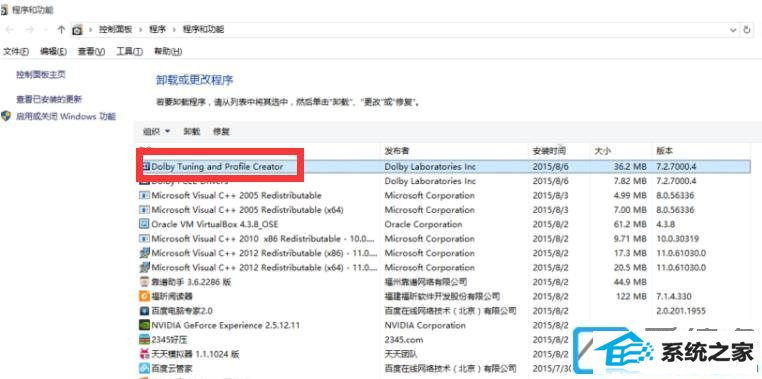The height and width of the screenshot is (379, 762).
Task: Click the Up navigation arrow
Action: [61, 30]
